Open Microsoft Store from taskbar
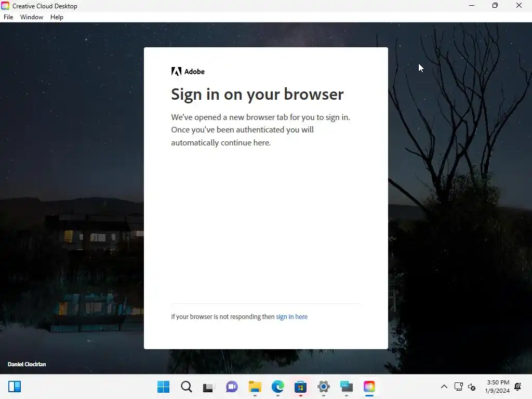This screenshot has height=399, width=532. [300, 387]
